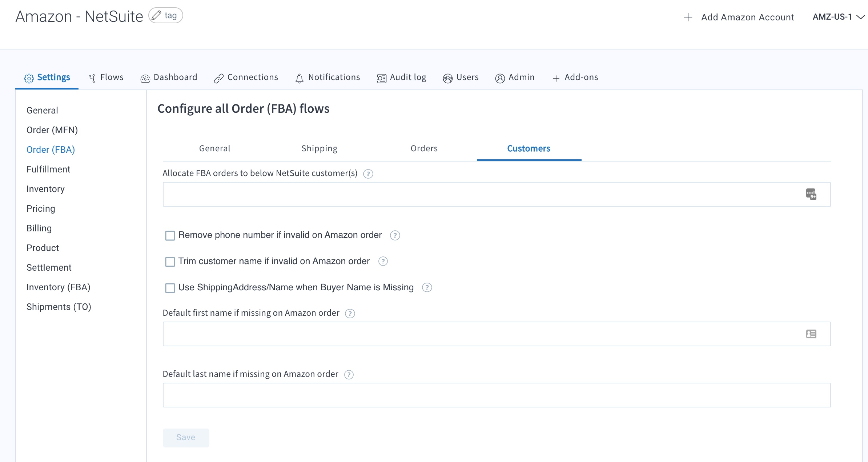
Task: Open help for Default first name field
Action: (350, 313)
